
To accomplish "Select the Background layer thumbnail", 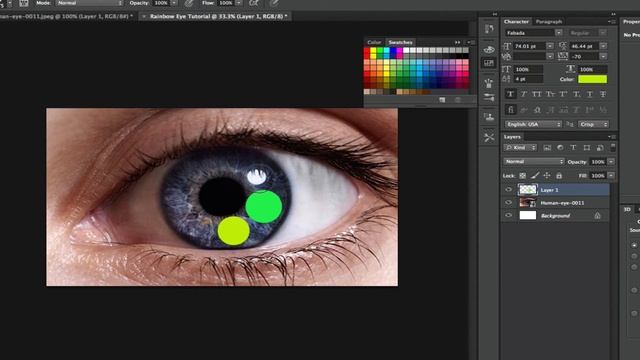I will click(x=528, y=215).
